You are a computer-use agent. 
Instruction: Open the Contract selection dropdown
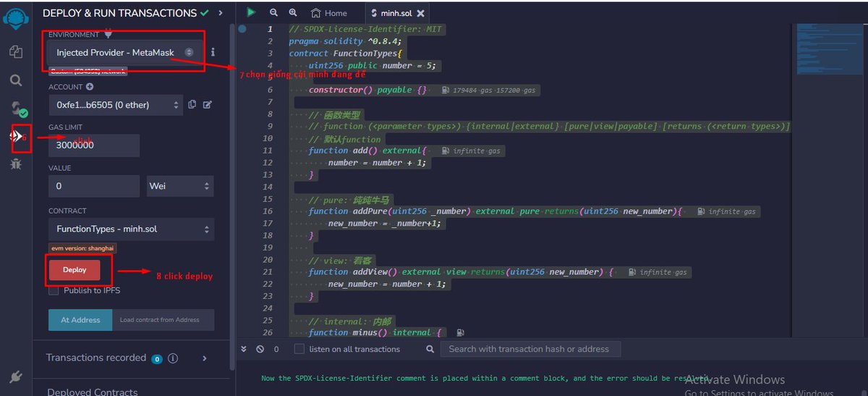tap(131, 229)
